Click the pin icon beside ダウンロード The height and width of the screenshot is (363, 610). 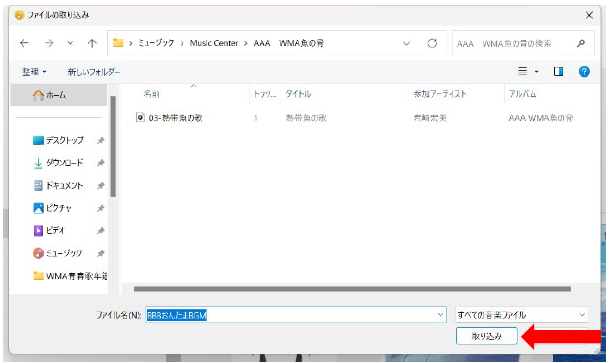click(x=101, y=163)
